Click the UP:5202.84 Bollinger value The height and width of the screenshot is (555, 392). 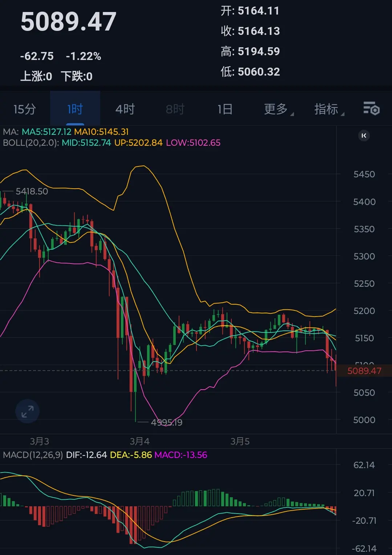(x=138, y=142)
